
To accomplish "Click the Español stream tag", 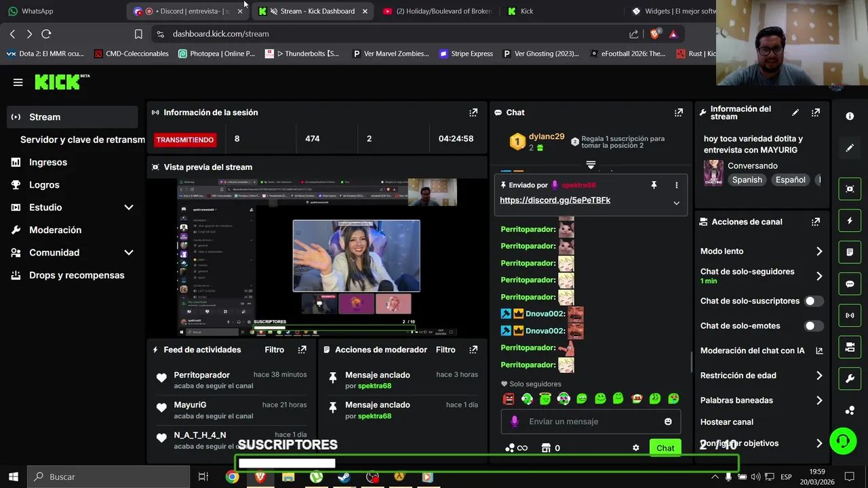I will 790,180.
